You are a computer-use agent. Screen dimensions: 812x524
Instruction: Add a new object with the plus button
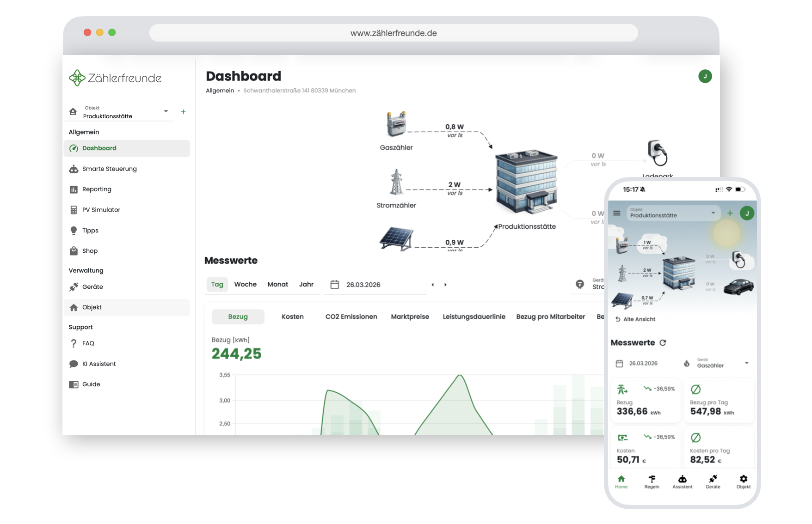coord(183,111)
